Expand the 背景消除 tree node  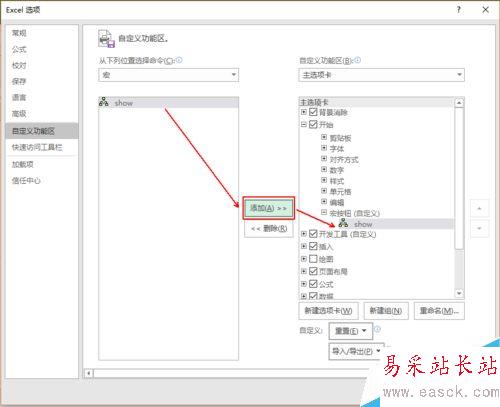(x=304, y=112)
